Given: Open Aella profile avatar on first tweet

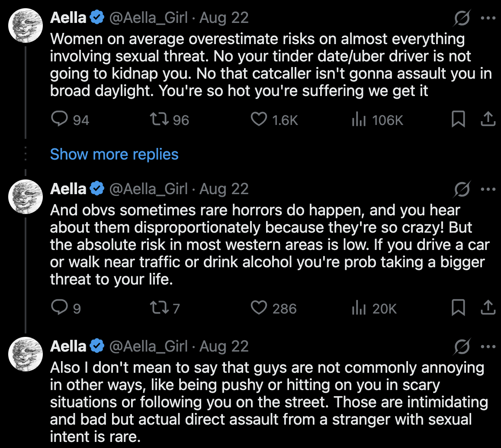Looking at the screenshot, I should tap(26, 26).
